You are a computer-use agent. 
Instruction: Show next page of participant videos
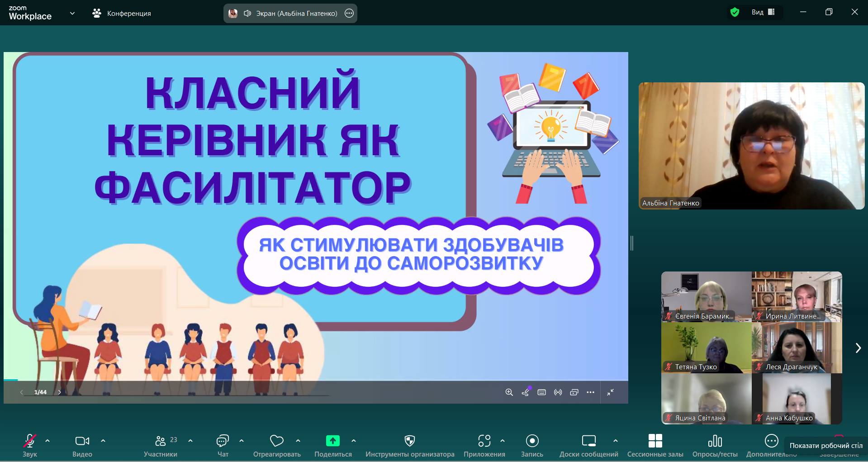pos(858,348)
